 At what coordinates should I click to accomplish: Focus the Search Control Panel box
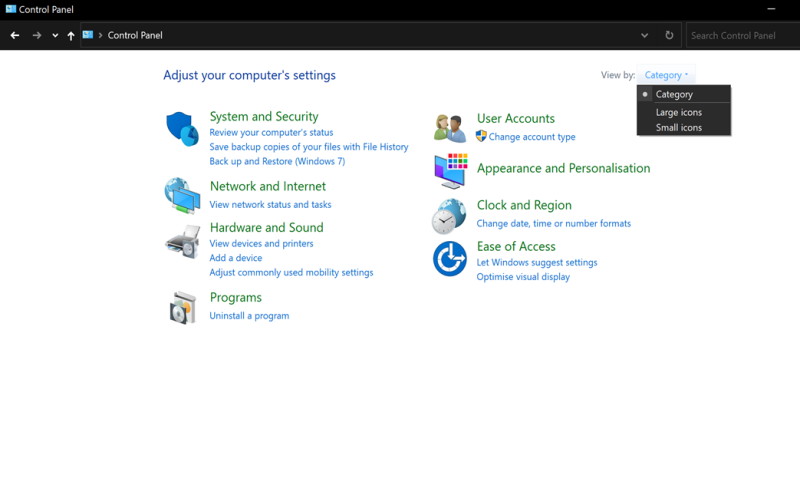click(x=743, y=36)
